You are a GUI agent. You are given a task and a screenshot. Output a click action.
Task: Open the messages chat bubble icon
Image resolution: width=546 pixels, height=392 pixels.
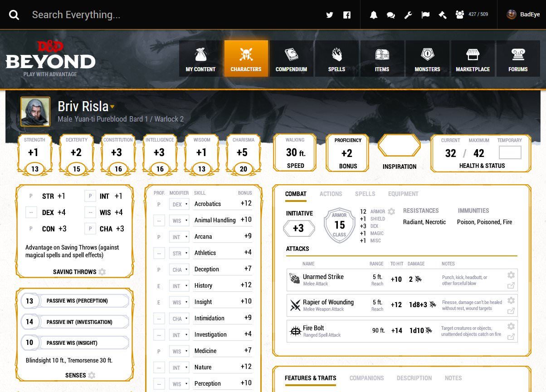pos(390,15)
